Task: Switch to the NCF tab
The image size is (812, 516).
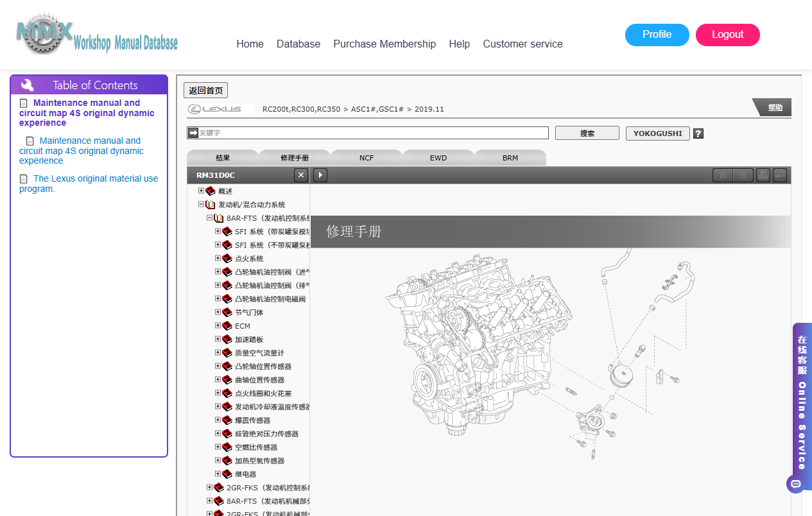Action: 367,158
